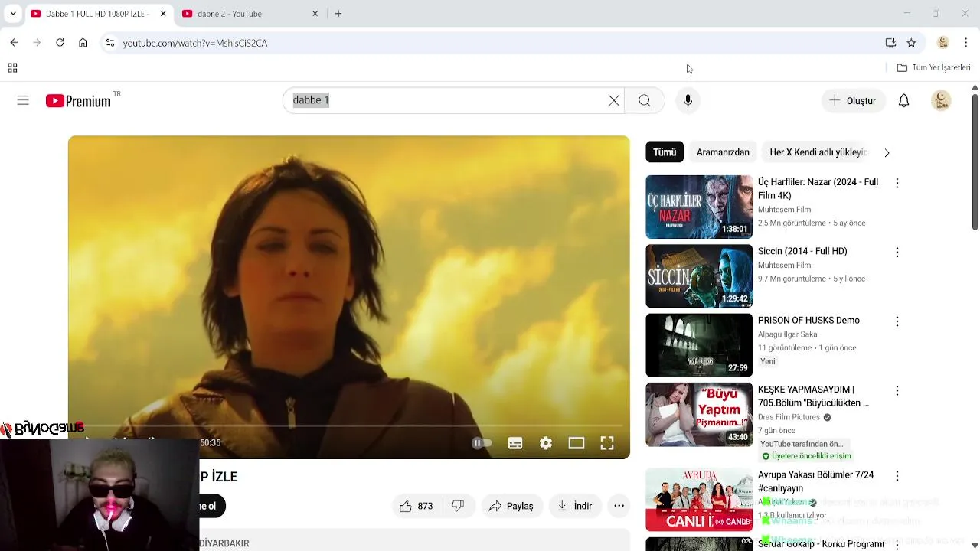Open browser profile avatar
The height and width of the screenshot is (551, 980).
click(943, 43)
